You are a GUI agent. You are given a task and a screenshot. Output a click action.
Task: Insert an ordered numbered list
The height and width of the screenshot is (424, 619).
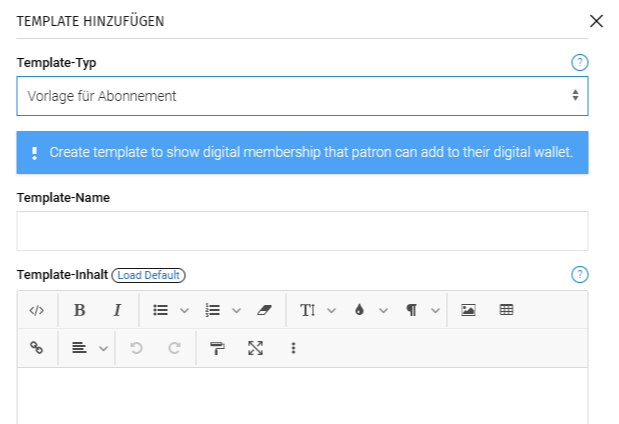(x=212, y=310)
